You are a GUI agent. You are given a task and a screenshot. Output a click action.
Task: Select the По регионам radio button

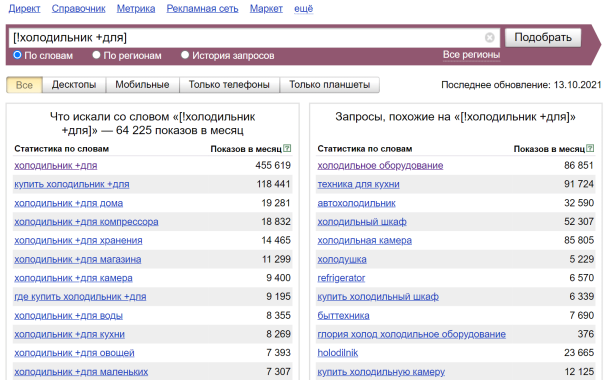(96, 55)
